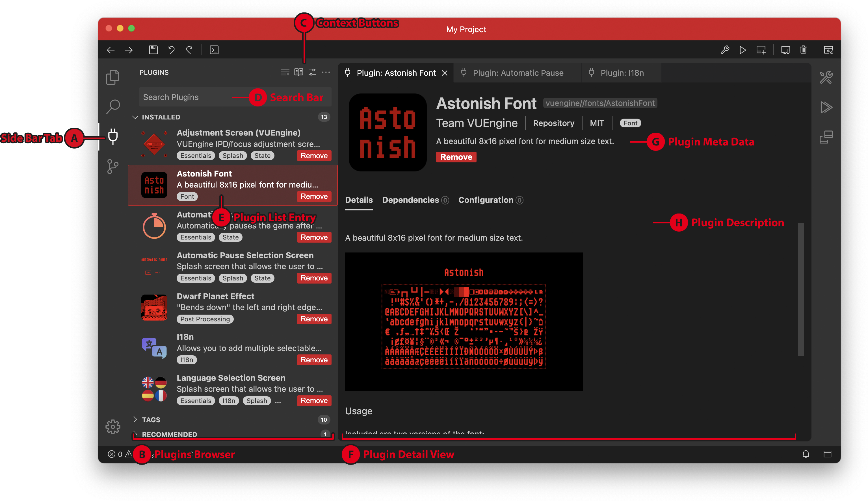
Task: Click the notifications bell in status bar
Action: (x=806, y=454)
